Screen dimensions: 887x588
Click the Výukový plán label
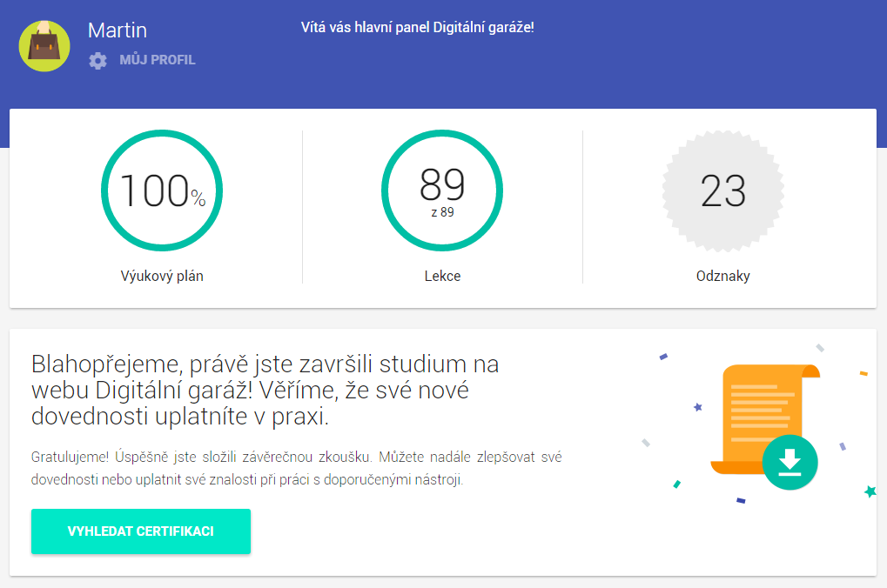[162, 276]
